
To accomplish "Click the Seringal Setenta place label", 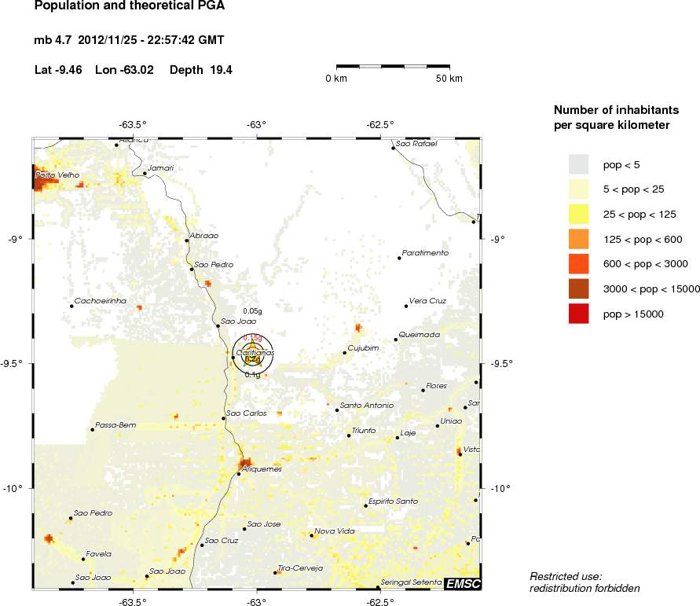I will (411, 582).
